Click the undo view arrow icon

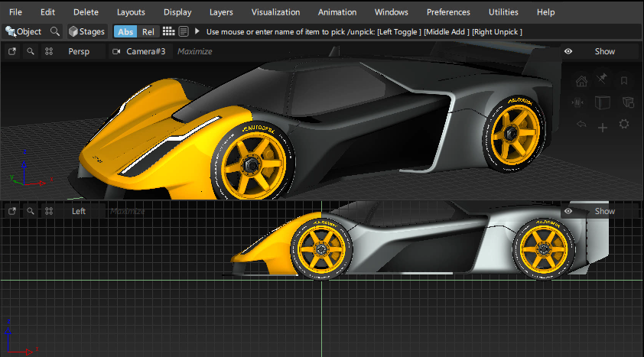tap(581, 124)
